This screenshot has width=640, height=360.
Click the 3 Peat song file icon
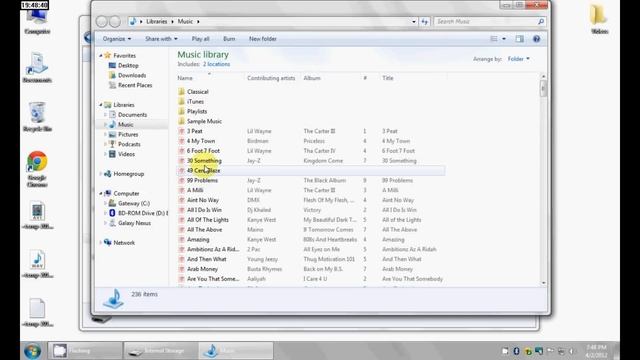pos(182,131)
